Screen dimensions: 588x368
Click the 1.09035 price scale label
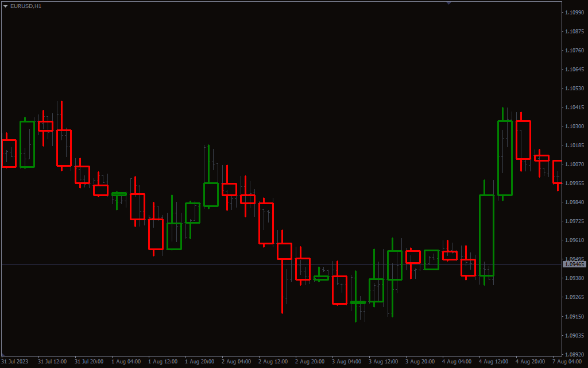(x=574, y=335)
